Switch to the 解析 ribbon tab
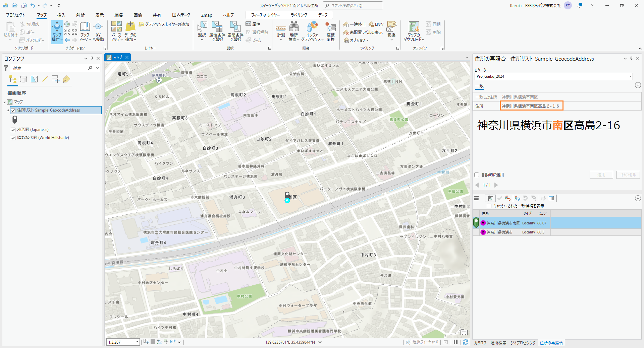This screenshot has height=348, width=644. 80,15
